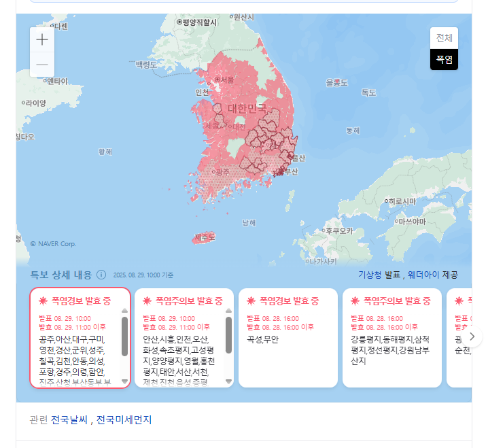Show next alert cards with arrow
This screenshot has width=488, height=448.
point(472,337)
